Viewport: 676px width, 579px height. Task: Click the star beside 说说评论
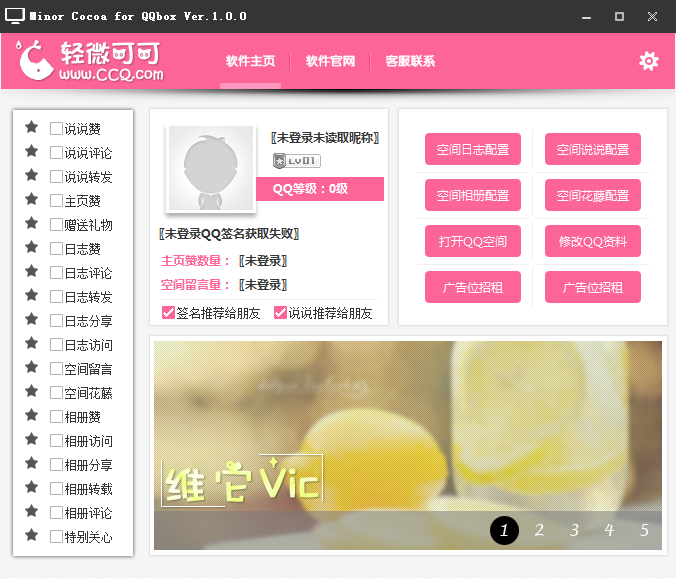click(31, 151)
